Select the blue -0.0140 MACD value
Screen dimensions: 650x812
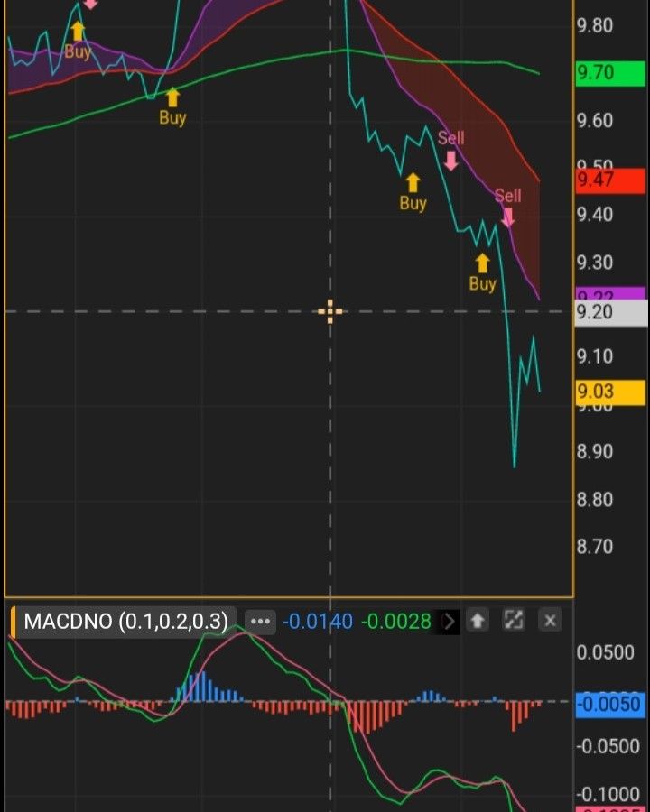317,622
